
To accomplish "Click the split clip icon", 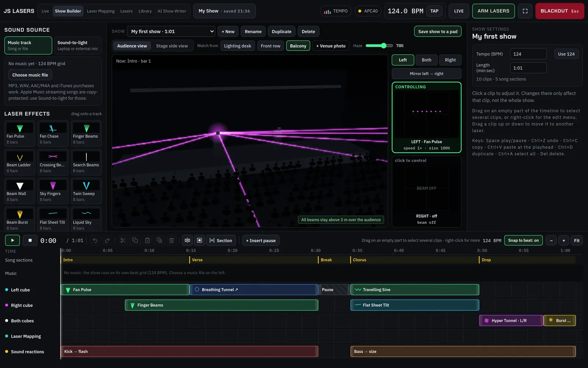I will coord(187,240).
